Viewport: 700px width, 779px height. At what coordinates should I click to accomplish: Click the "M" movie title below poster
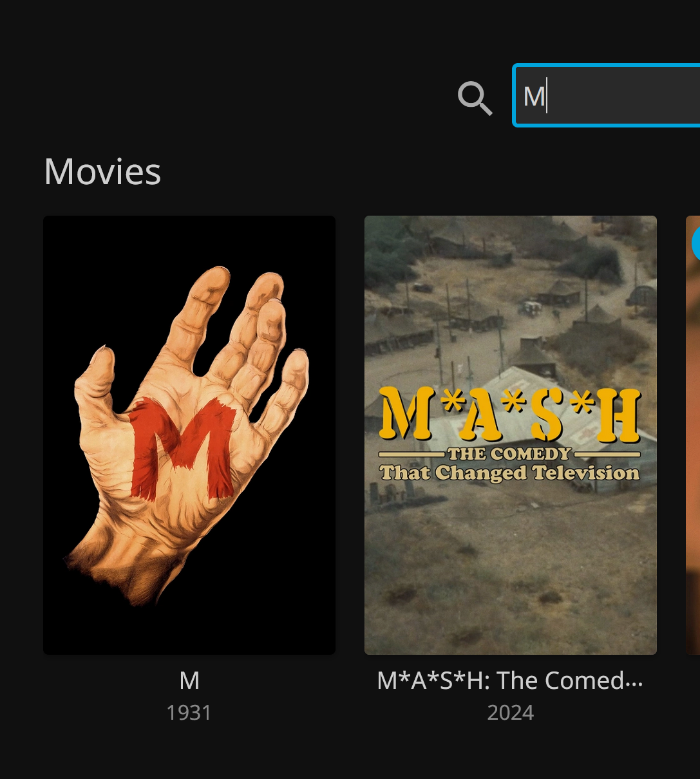click(189, 680)
